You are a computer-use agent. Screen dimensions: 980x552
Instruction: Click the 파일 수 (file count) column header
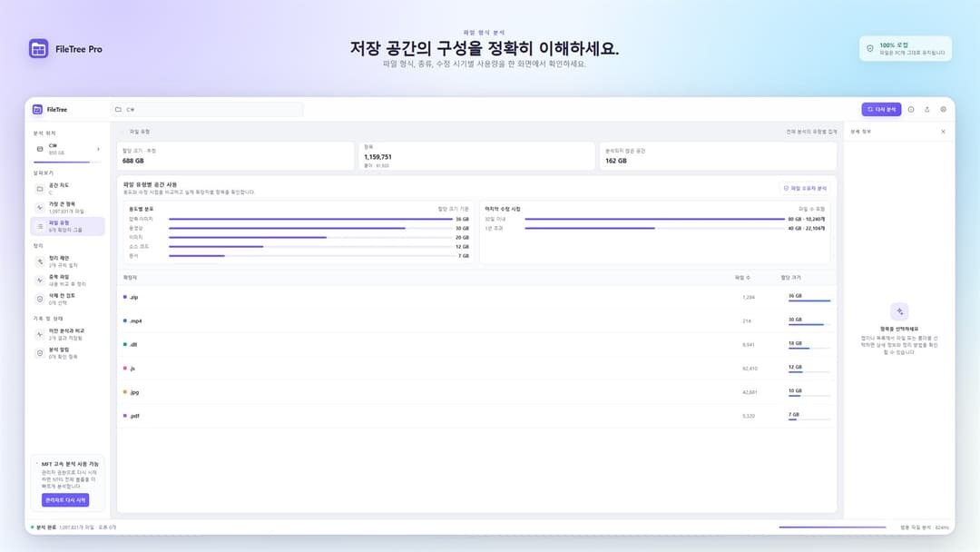(x=742, y=278)
